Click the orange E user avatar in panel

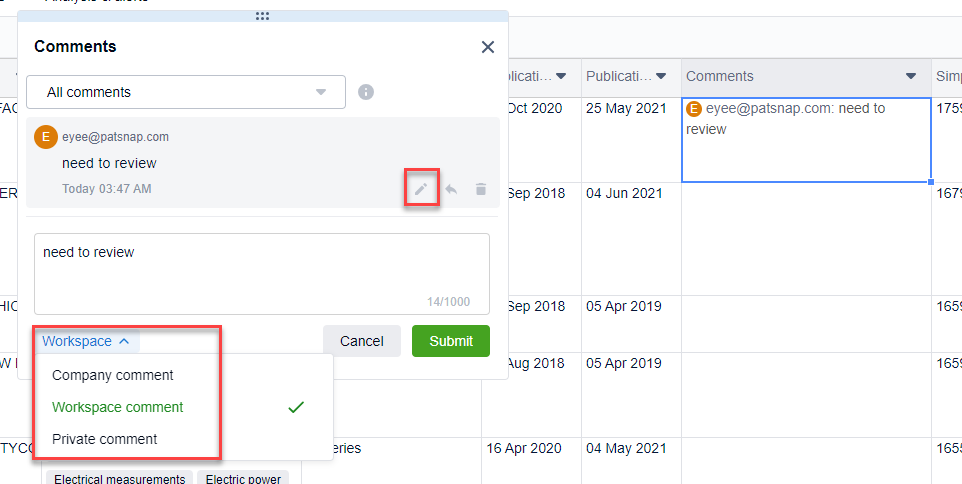(45, 137)
